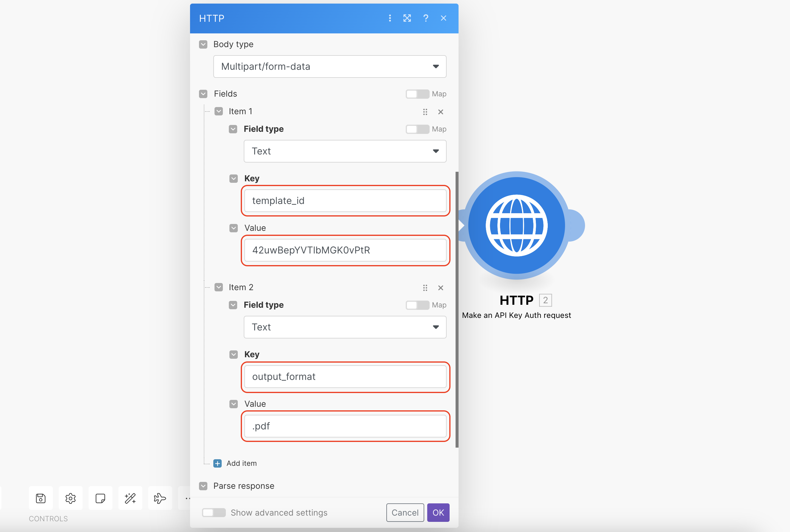Viewport: 790px width, 532px height.
Task: Click the Add item link
Action: coord(242,463)
